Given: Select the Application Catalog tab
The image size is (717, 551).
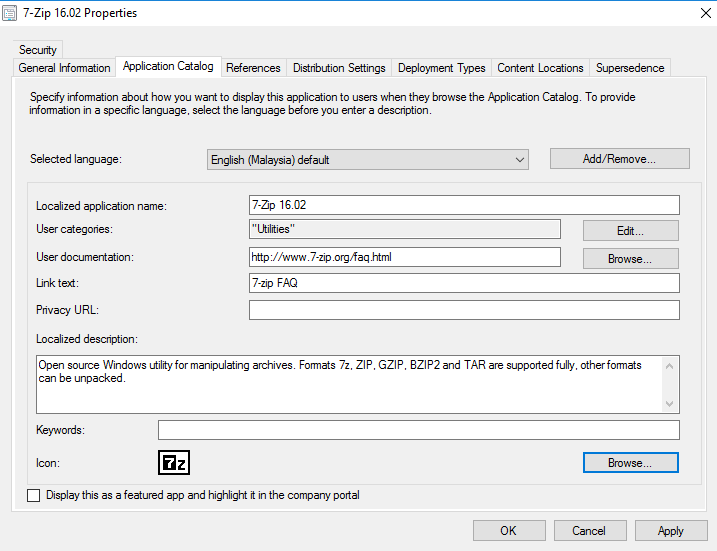Looking at the screenshot, I should 168,66.
